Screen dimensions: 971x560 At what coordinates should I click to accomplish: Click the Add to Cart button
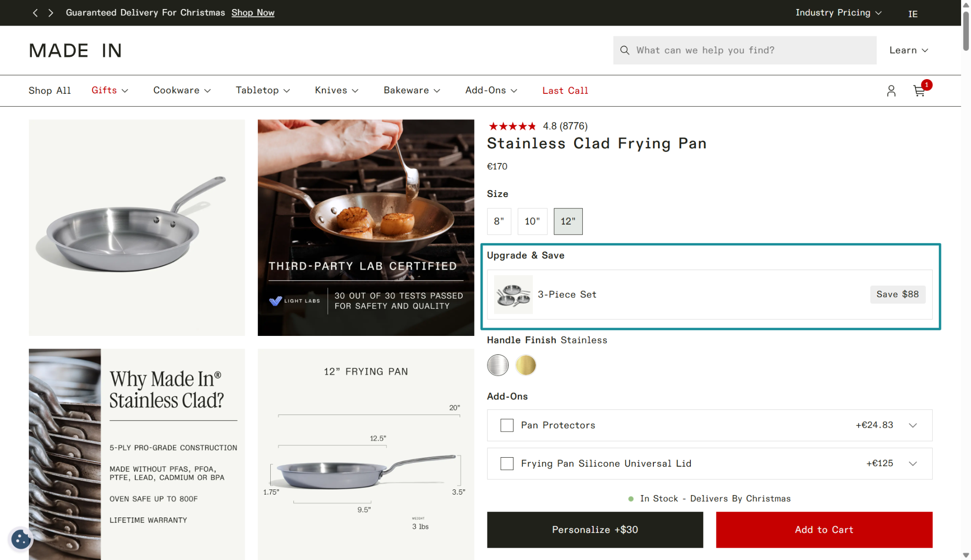tap(824, 530)
